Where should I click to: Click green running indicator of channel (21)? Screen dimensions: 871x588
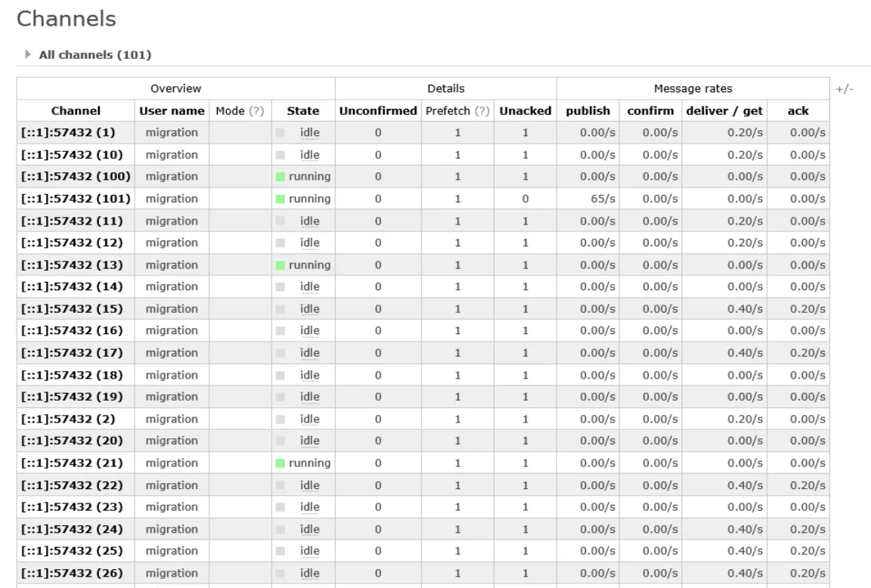280,463
